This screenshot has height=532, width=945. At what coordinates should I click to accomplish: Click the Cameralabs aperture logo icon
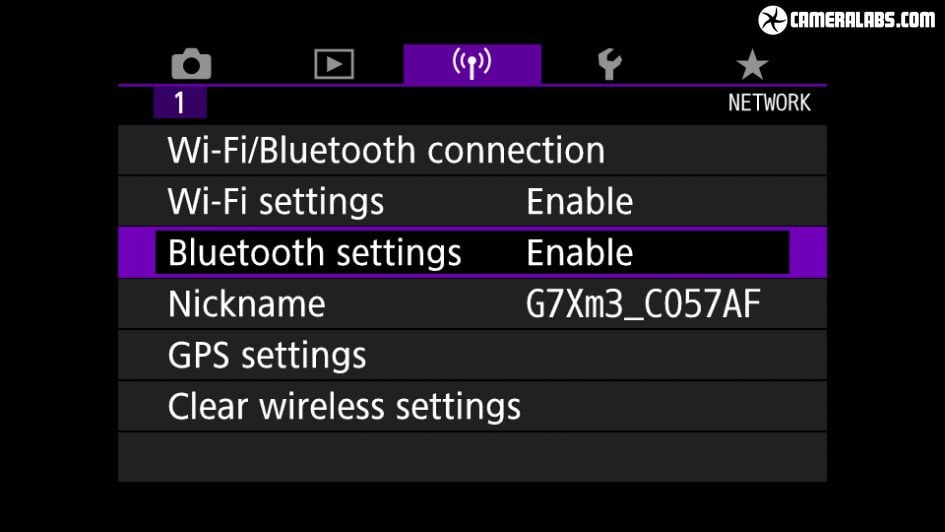click(772, 20)
